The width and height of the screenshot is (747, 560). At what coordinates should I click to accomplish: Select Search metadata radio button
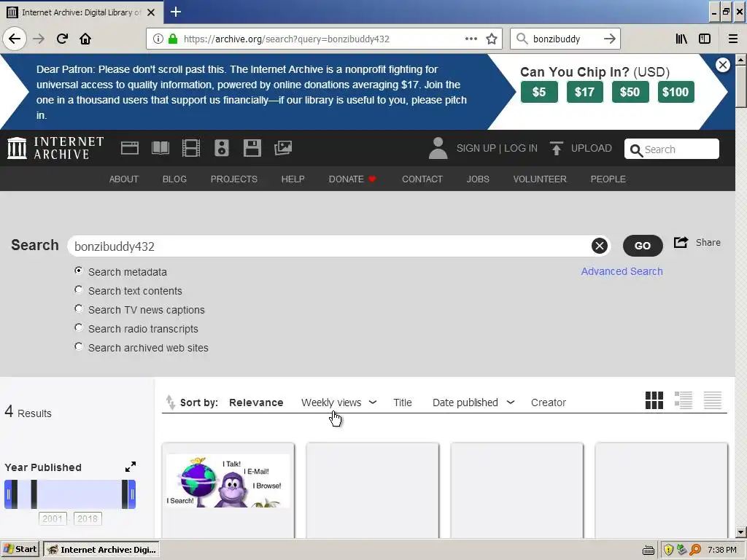[79, 271]
